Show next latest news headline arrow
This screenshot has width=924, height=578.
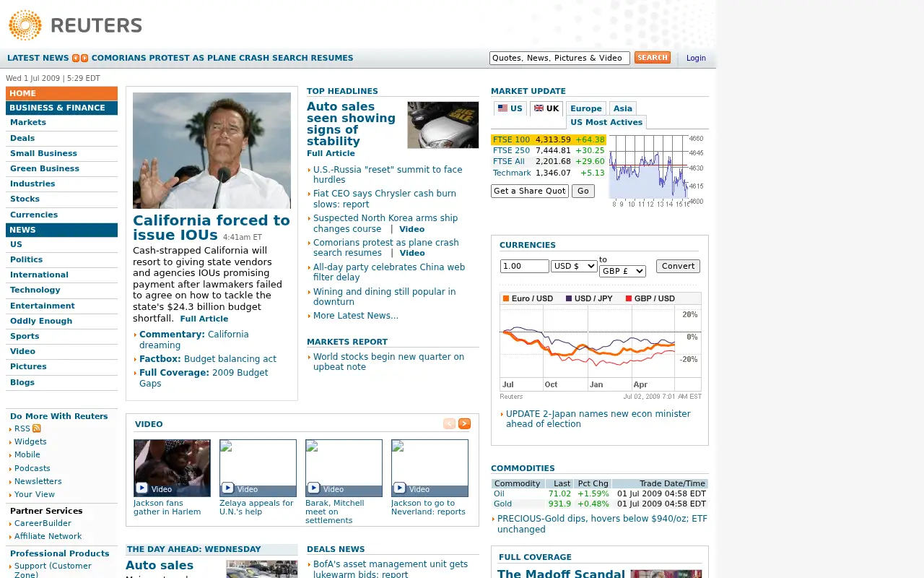(x=84, y=59)
